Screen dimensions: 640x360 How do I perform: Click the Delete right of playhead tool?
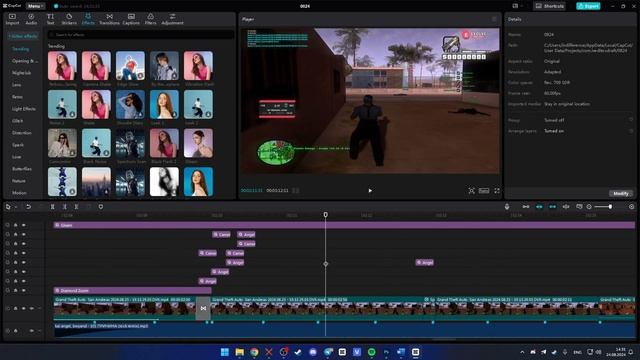pyautogui.click(x=76, y=207)
